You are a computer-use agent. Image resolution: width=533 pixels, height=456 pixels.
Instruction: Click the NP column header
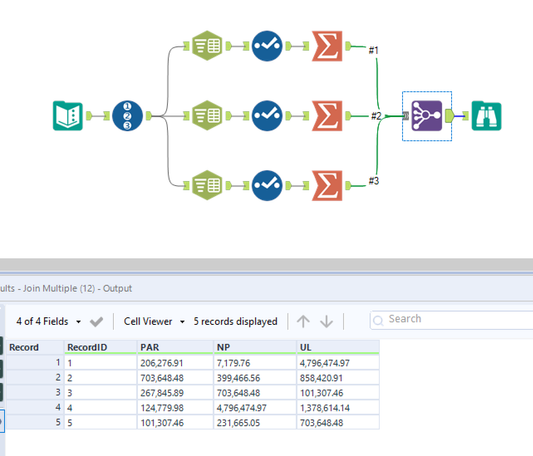255,347
